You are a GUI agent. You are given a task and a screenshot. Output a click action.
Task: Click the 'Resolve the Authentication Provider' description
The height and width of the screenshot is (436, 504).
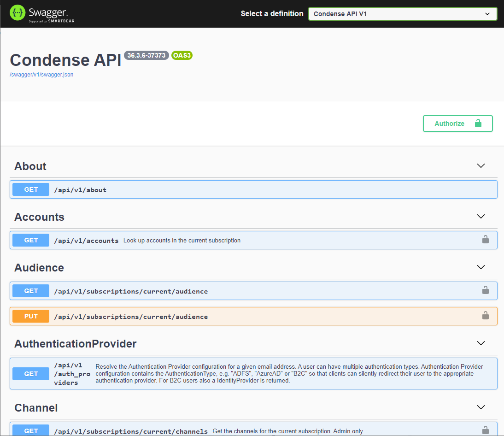[x=289, y=374]
